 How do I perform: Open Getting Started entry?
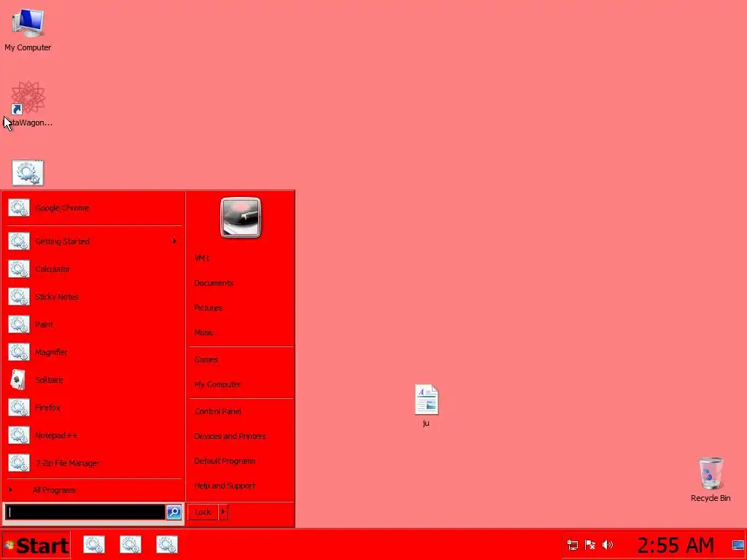click(x=94, y=241)
